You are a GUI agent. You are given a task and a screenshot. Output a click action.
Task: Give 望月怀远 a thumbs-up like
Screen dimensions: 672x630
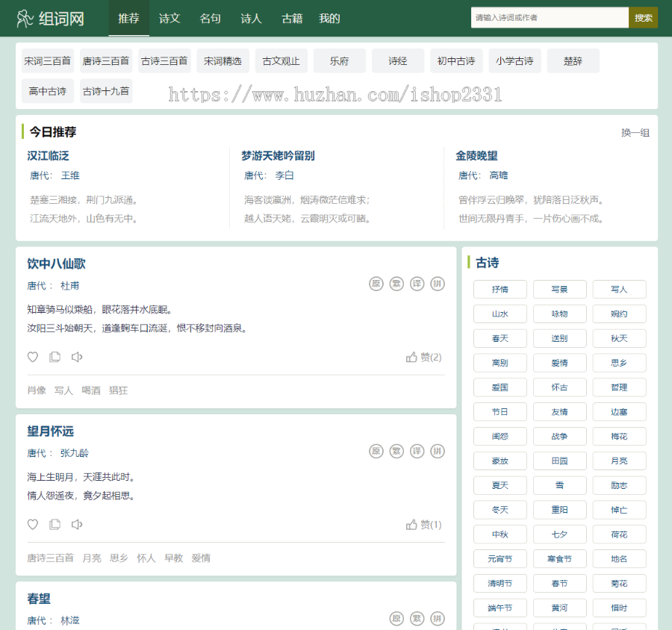click(411, 524)
